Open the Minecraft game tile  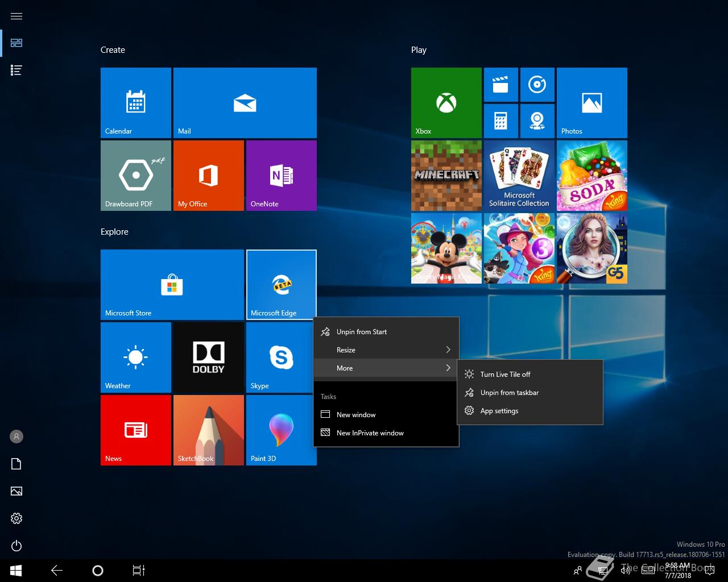click(x=446, y=176)
